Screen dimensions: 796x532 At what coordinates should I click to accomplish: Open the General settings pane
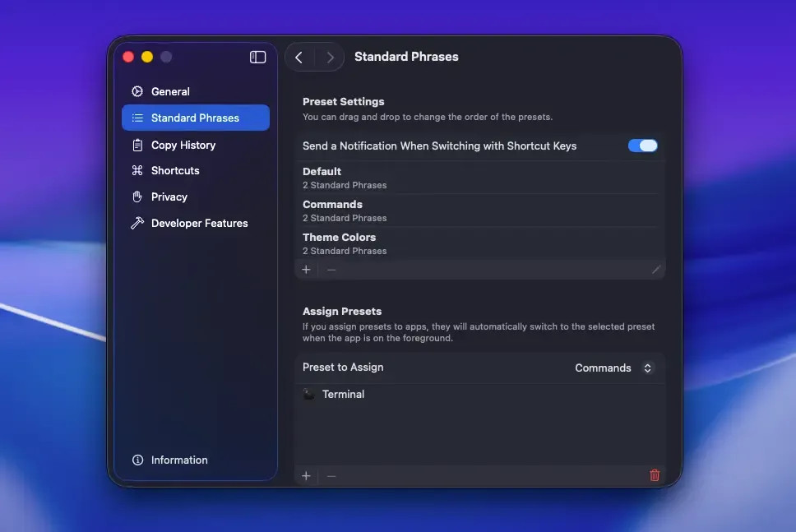[196, 91]
